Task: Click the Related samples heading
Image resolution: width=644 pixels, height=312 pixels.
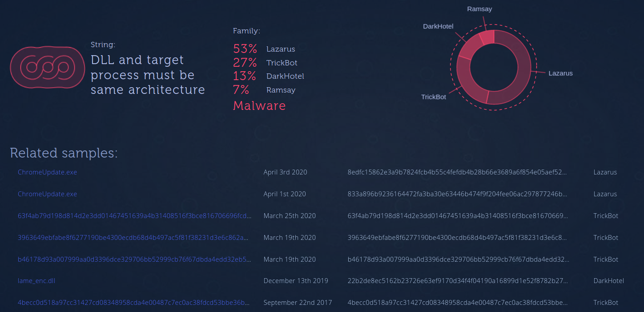Action: (x=64, y=153)
